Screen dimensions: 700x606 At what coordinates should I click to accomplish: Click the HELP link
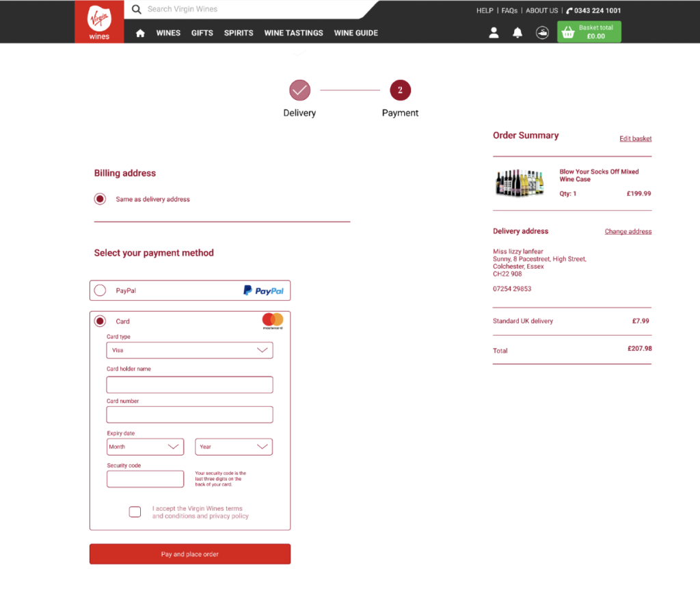click(485, 11)
